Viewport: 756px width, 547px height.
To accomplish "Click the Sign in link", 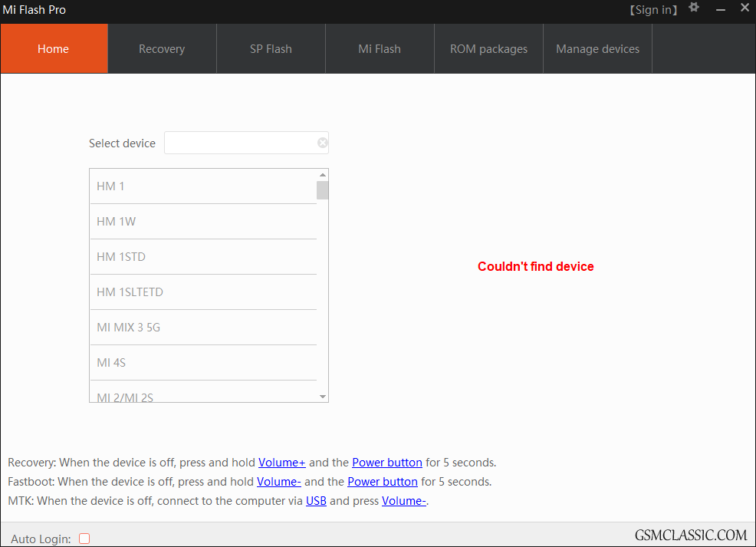I will click(654, 10).
